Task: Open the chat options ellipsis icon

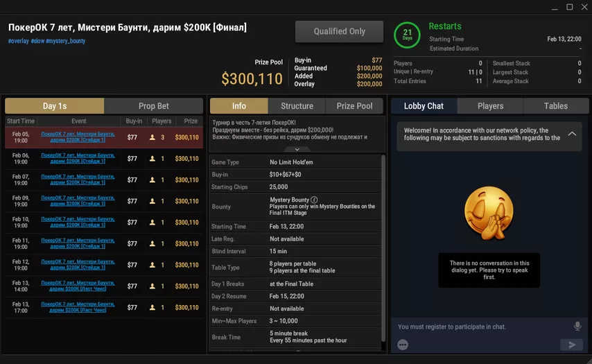Action: tap(403, 345)
